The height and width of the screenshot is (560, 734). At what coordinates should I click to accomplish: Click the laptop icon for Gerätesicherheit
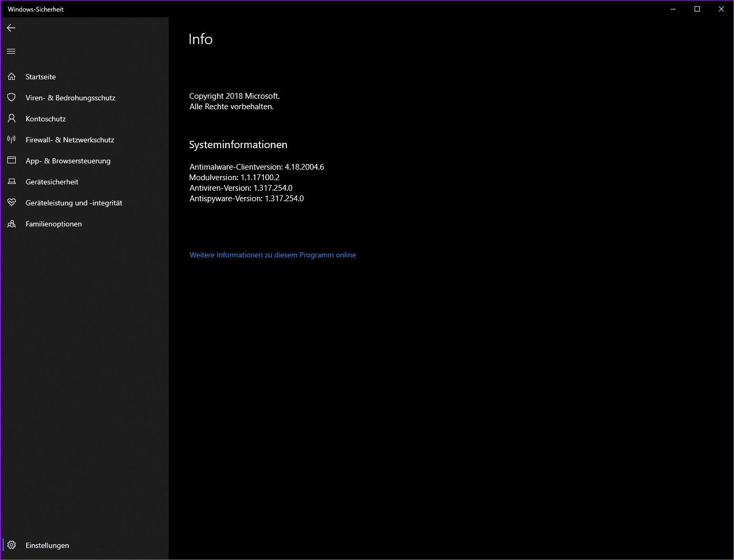[12, 182]
